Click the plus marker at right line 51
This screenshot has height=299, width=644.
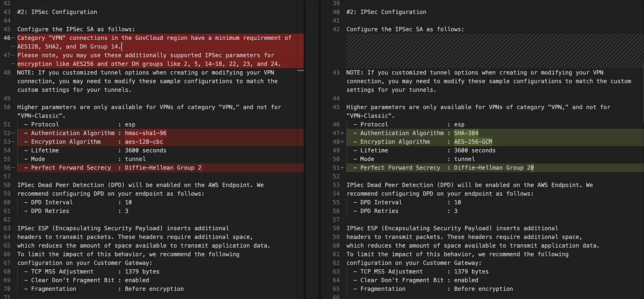(342, 168)
